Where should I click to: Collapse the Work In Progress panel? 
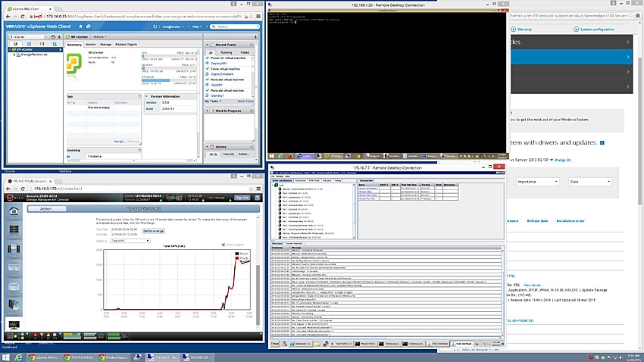coord(208,111)
